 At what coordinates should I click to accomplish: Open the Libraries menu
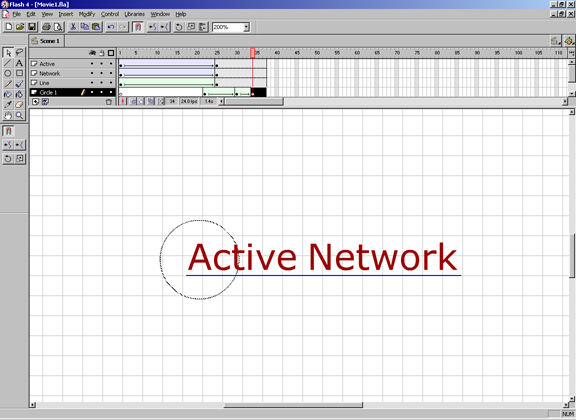(134, 14)
